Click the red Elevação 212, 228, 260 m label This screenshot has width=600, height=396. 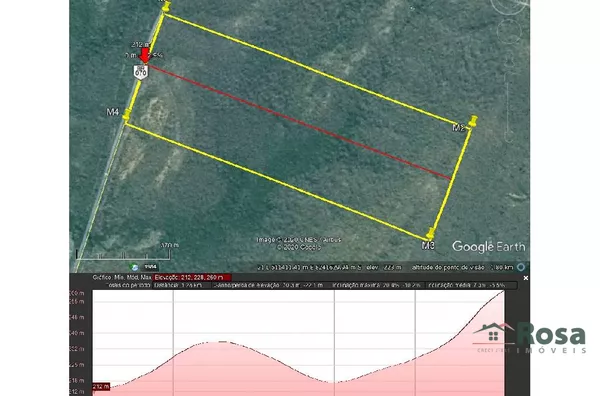click(192, 277)
